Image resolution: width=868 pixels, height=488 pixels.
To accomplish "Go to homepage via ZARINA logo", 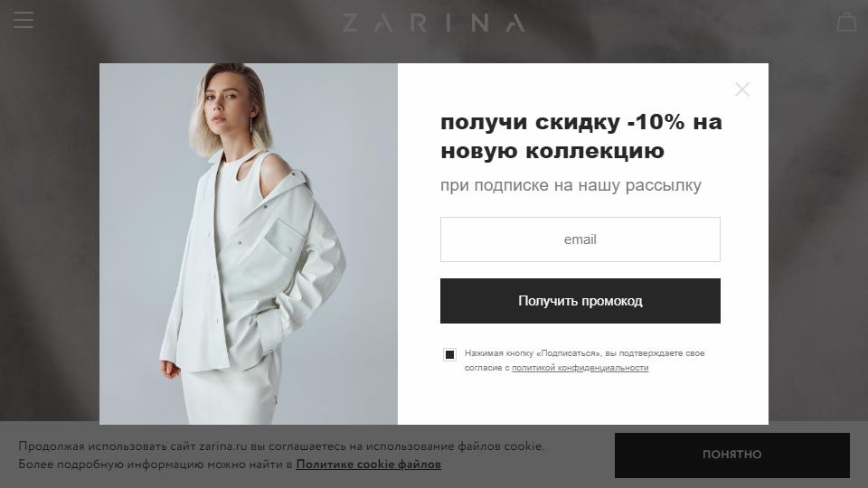I will 433,23.
